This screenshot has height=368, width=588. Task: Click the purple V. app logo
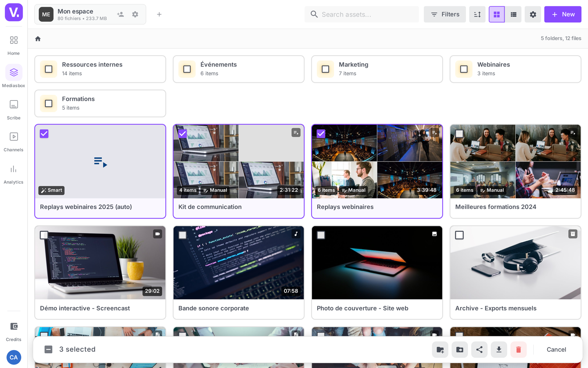14,12
